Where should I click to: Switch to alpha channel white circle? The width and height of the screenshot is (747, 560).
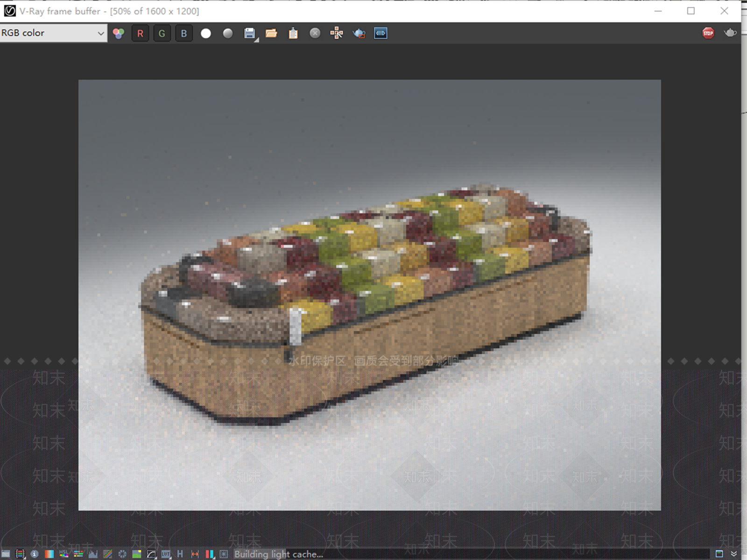click(x=206, y=33)
